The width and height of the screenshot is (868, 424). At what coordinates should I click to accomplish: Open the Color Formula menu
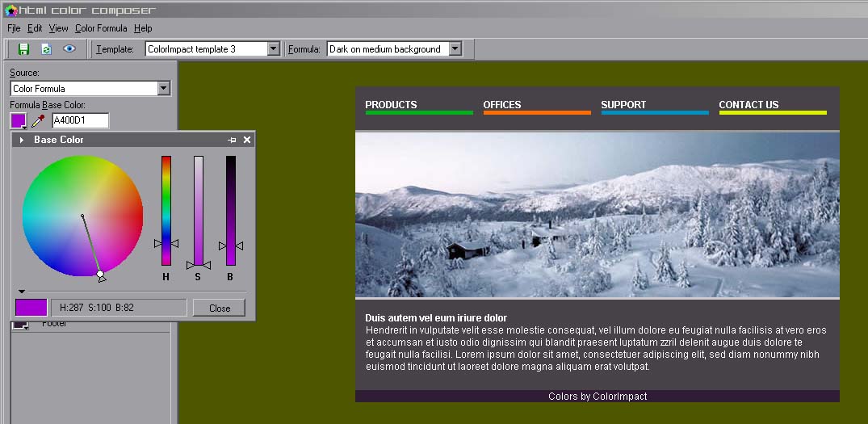[101, 28]
